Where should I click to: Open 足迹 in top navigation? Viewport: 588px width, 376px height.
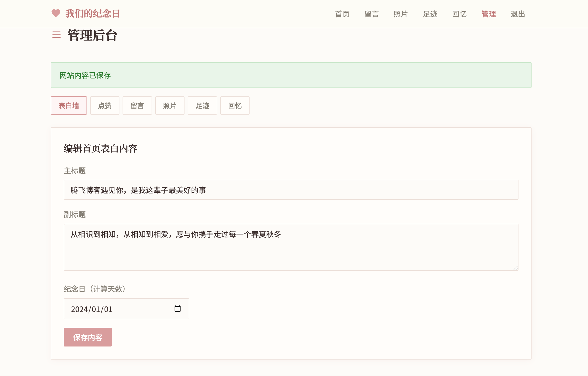pyautogui.click(x=430, y=14)
